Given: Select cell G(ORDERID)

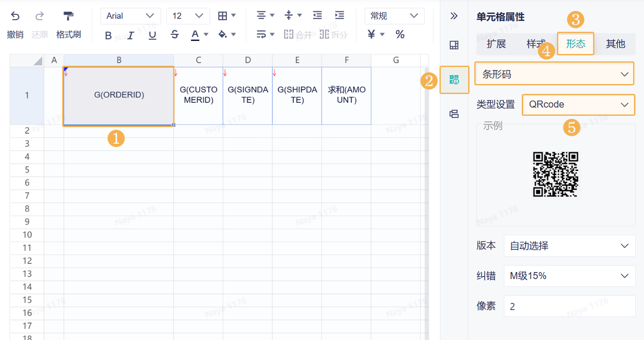Looking at the screenshot, I should click(119, 96).
